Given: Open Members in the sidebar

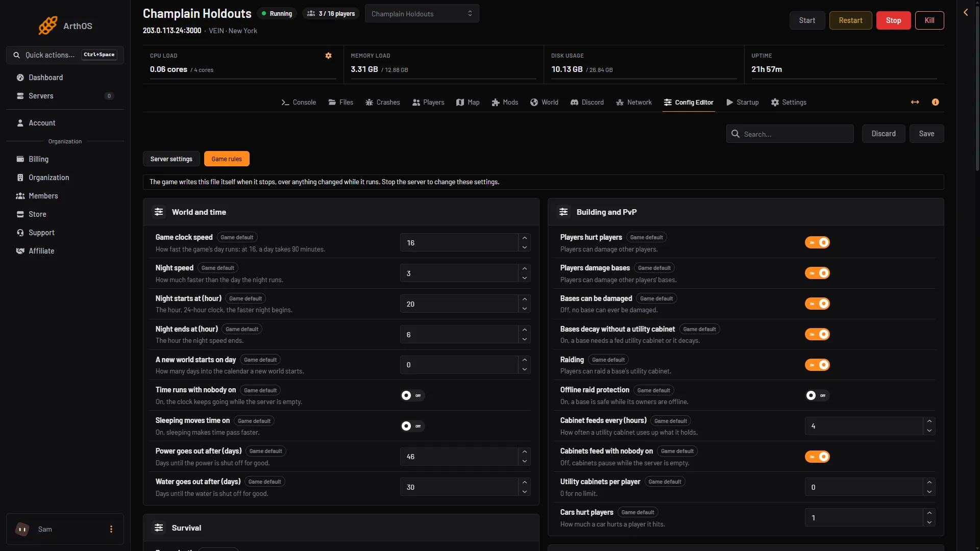Looking at the screenshot, I should click(x=65, y=196).
